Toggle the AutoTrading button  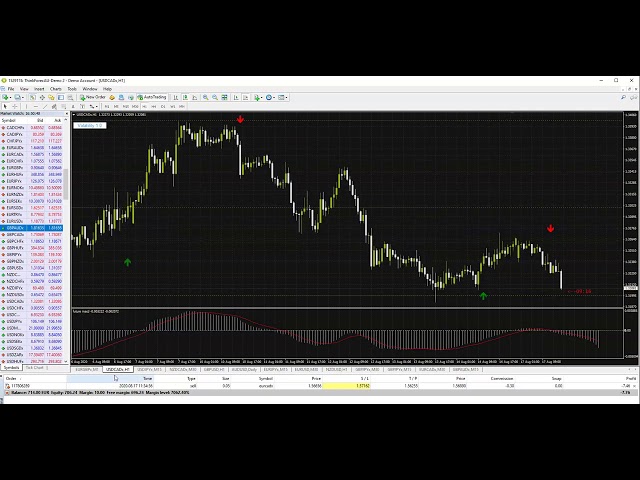click(152, 97)
